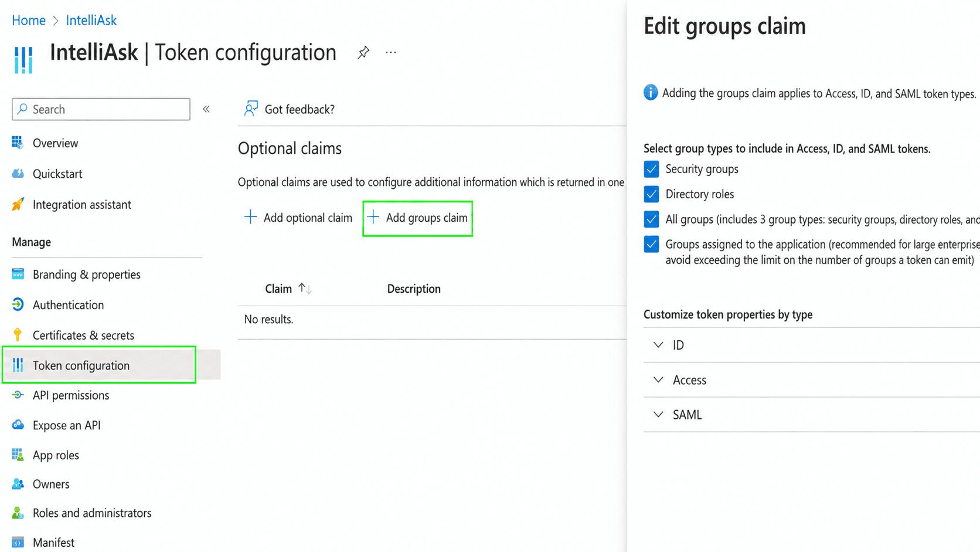Click the Claim column header text

tap(278, 289)
